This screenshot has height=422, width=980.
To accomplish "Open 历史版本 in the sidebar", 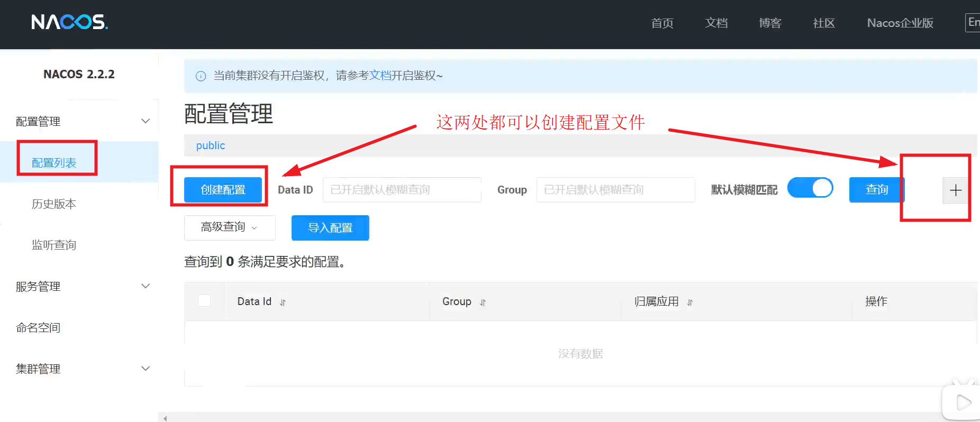I will (54, 204).
